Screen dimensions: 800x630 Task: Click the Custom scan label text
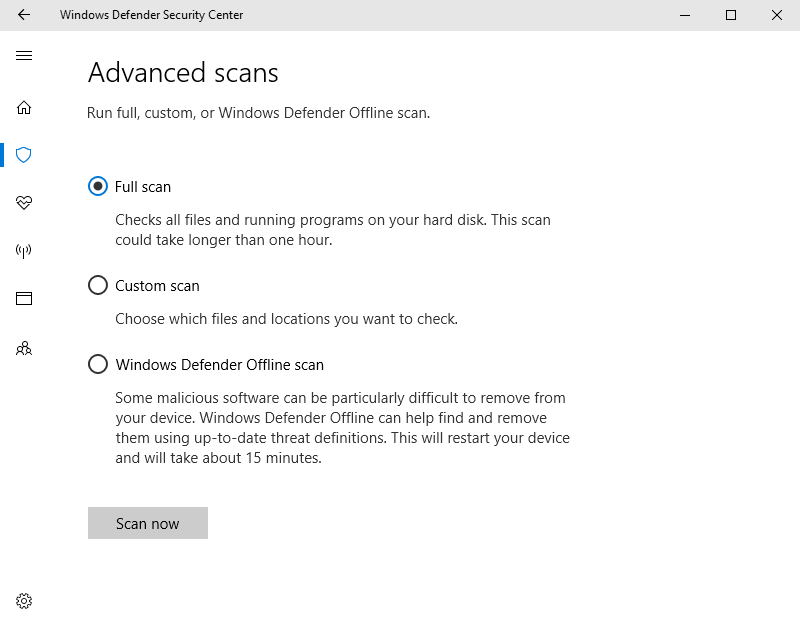(157, 286)
